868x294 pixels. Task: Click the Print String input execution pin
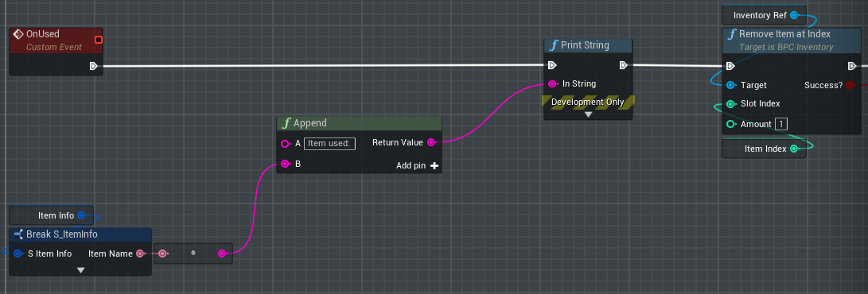552,65
